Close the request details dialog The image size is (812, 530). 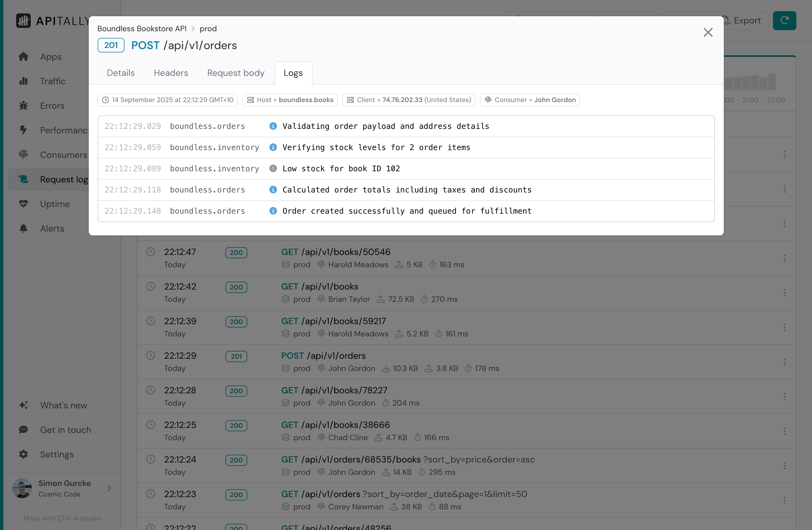pos(708,32)
